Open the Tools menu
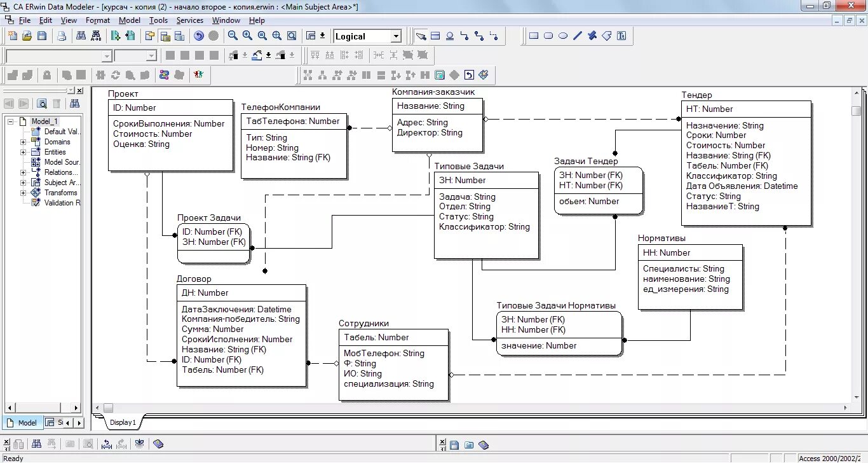868x463 pixels. click(x=159, y=20)
